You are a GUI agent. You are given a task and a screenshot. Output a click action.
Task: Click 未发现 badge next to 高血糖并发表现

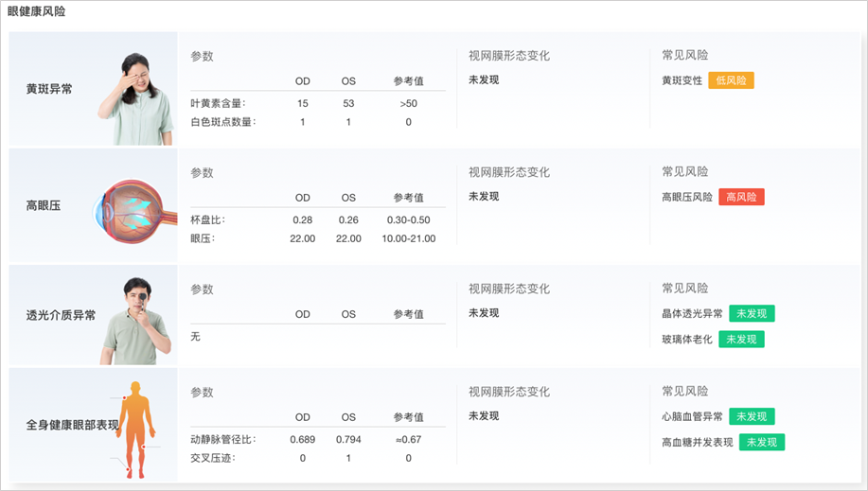(x=762, y=443)
